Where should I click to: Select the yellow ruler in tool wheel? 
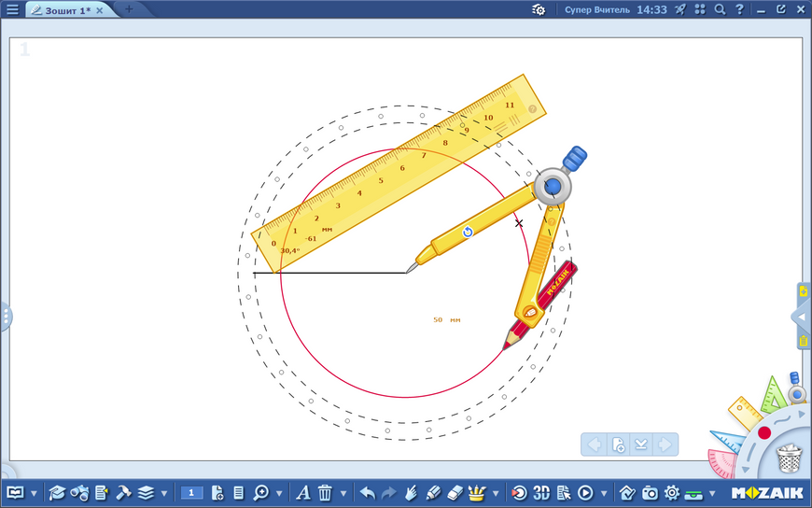(745, 413)
